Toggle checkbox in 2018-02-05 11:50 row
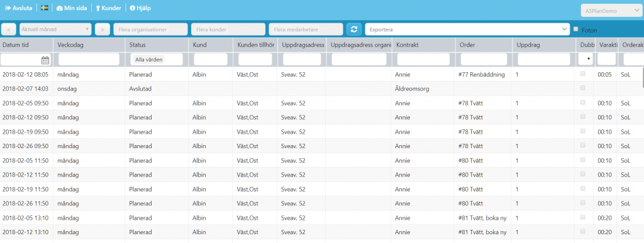This screenshot has height=243, width=644. coord(582,160)
